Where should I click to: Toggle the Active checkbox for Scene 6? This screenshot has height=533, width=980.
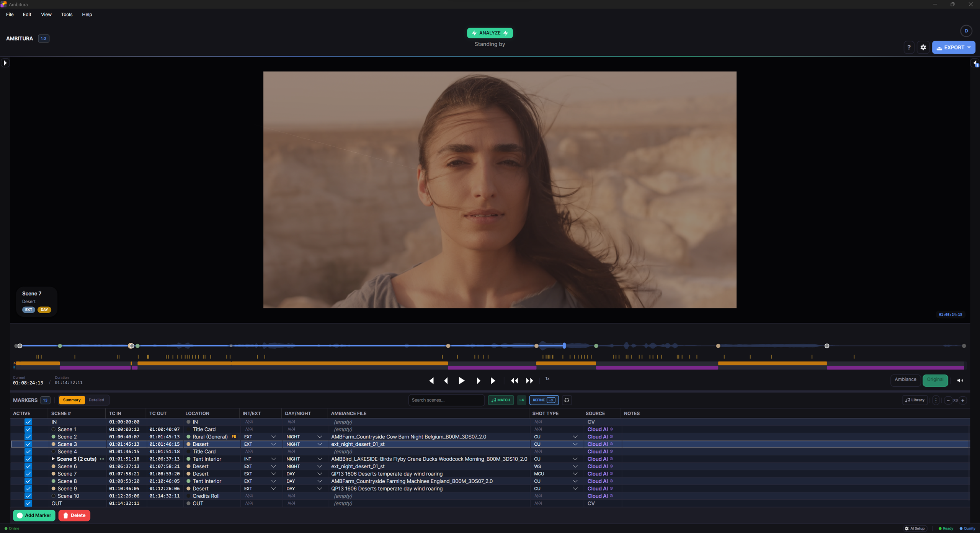pyautogui.click(x=28, y=466)
